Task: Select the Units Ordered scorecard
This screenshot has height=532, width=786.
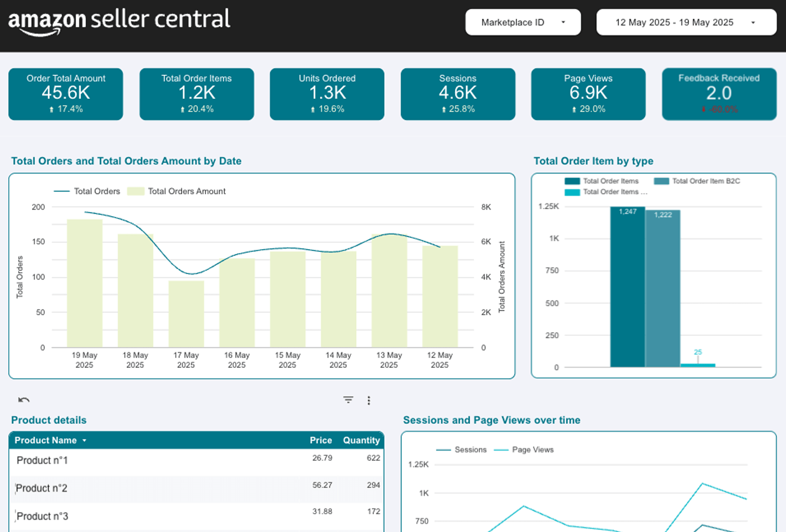Action: click(327, 94)
